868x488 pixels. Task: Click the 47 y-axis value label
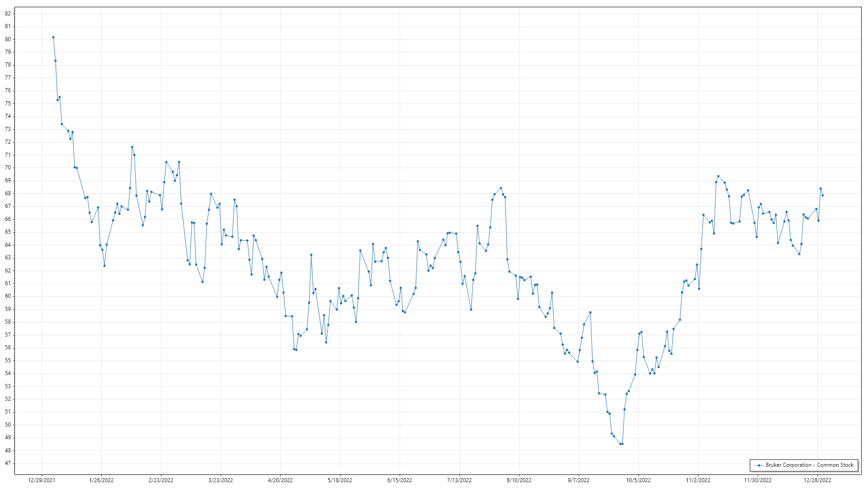pos(8,463)
